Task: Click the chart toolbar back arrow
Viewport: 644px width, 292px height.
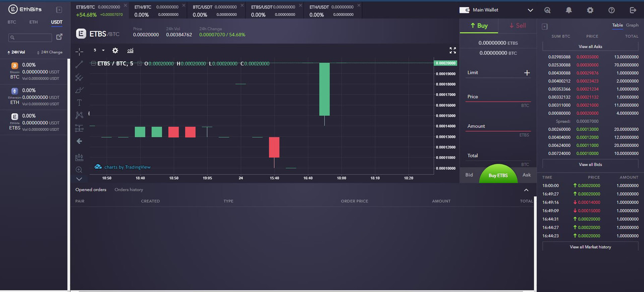Action: 79,141
